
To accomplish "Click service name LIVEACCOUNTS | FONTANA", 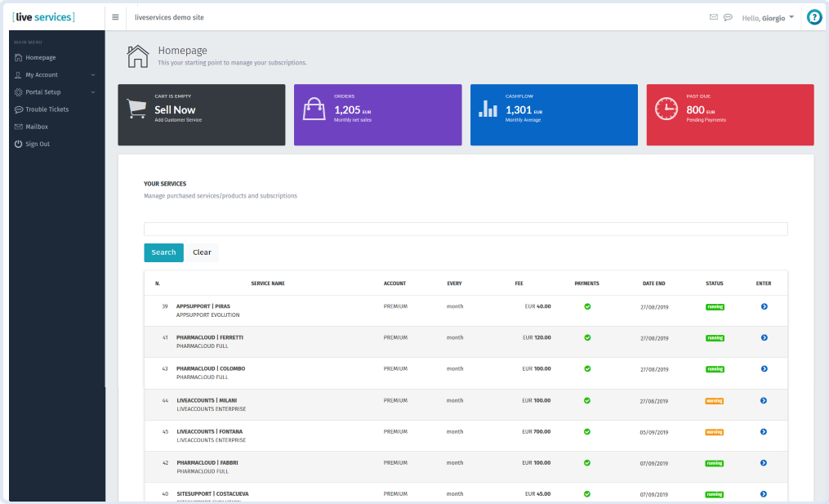I will (x=209, y=431).
